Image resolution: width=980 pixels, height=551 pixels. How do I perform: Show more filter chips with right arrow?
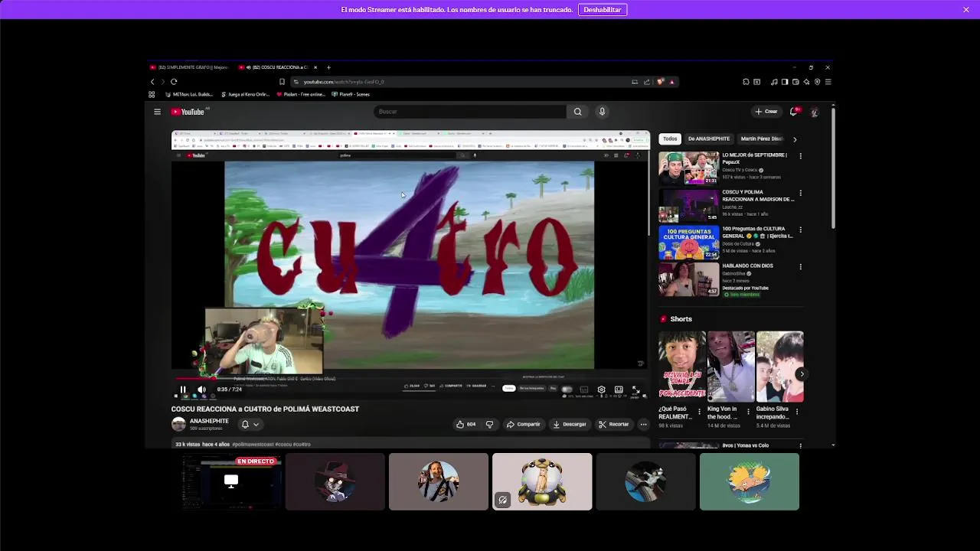[795, 139]
